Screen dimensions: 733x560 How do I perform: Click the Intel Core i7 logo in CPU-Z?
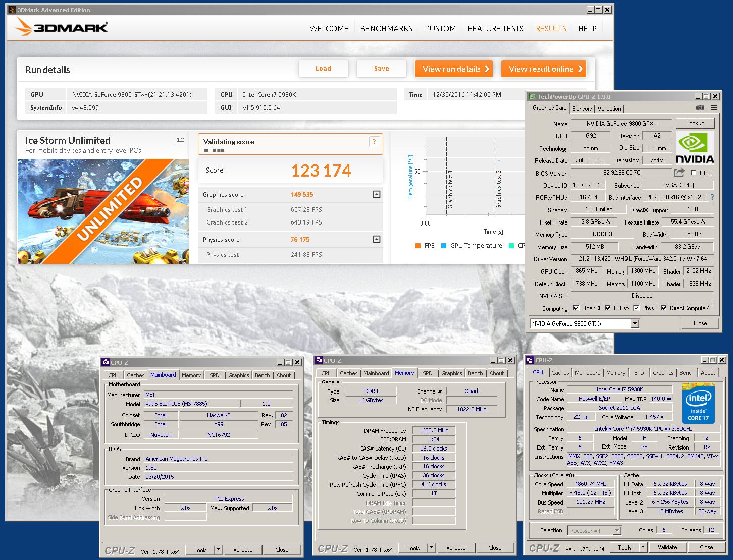point(698,403)
